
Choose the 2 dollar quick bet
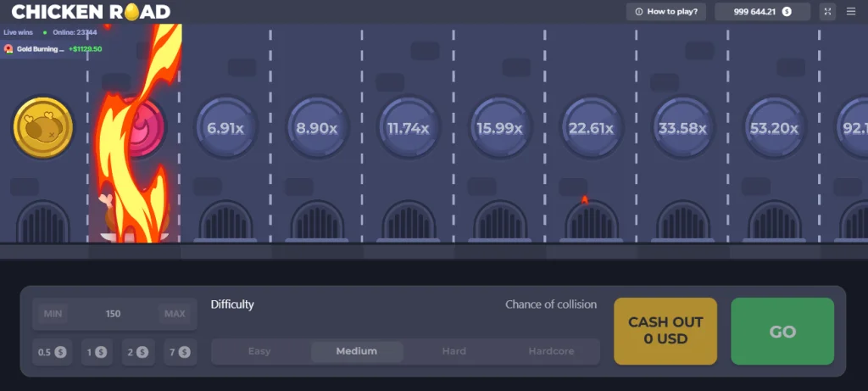pyautogui.click(x=138, y=352)
